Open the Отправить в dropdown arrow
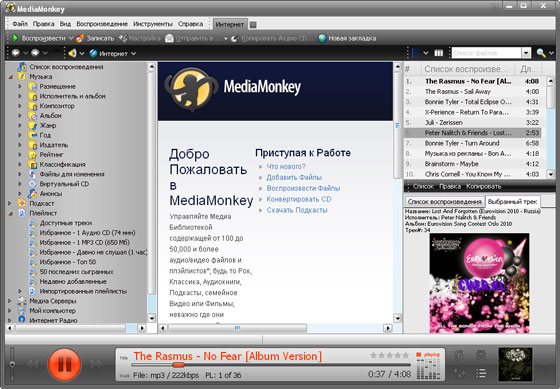The width and height of the screenshot is (560, 389). (x=226, y=39)
